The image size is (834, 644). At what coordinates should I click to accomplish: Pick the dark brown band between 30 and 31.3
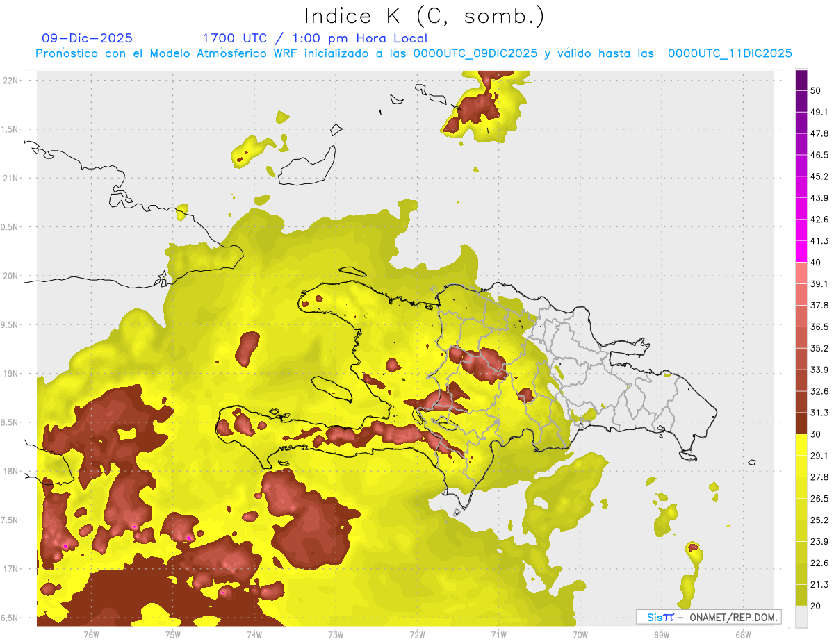801,424
